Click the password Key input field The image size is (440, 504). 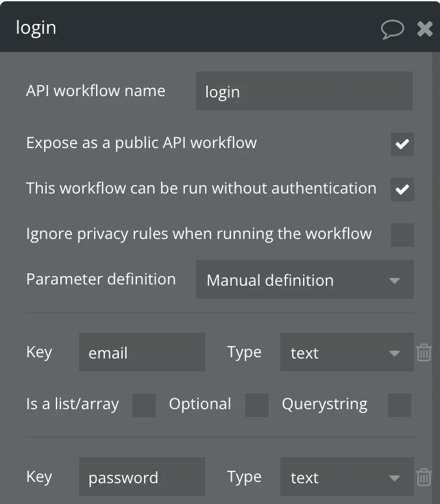coord(142,477)
